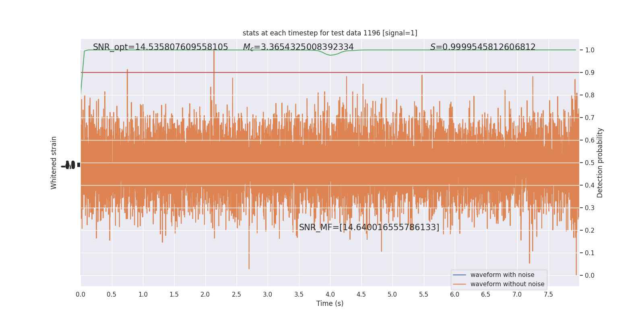
Task: Select the SNR_MF=[14.640016555786133] annotation
Action: 369,227
